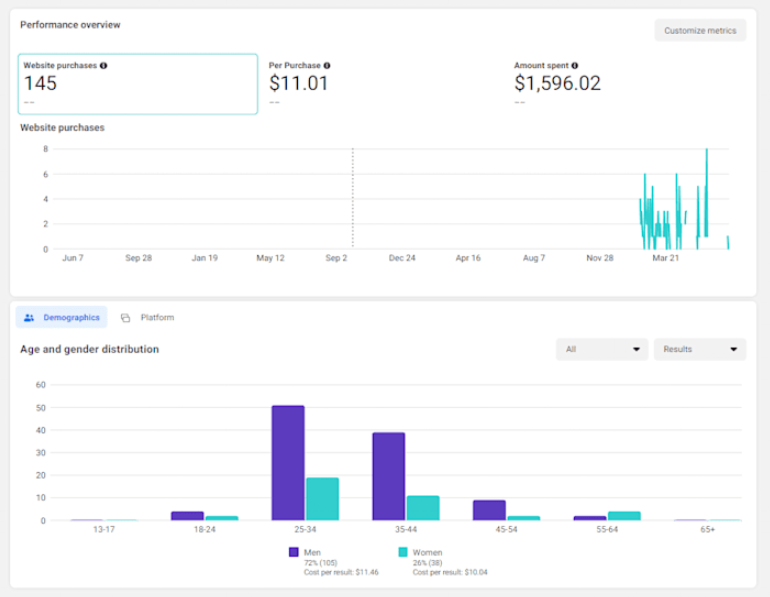Click the dotted vertical marker on chart

click(352, 198)
